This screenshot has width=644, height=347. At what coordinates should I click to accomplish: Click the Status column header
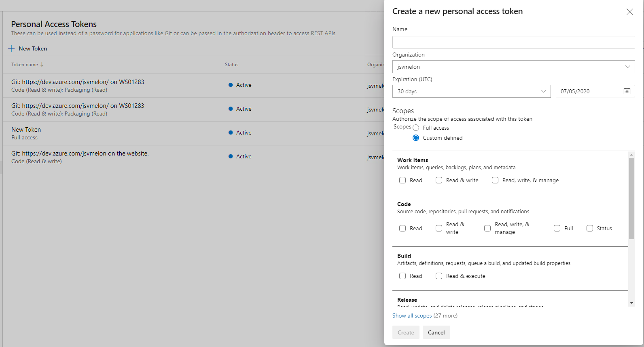[232, 65]
